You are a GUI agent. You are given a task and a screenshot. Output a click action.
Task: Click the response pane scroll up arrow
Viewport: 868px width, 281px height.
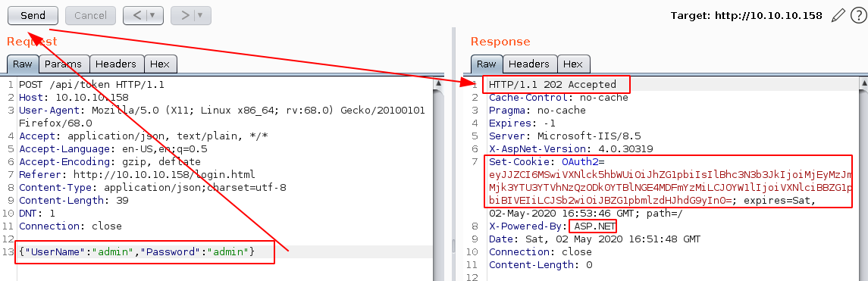[863, 84]
